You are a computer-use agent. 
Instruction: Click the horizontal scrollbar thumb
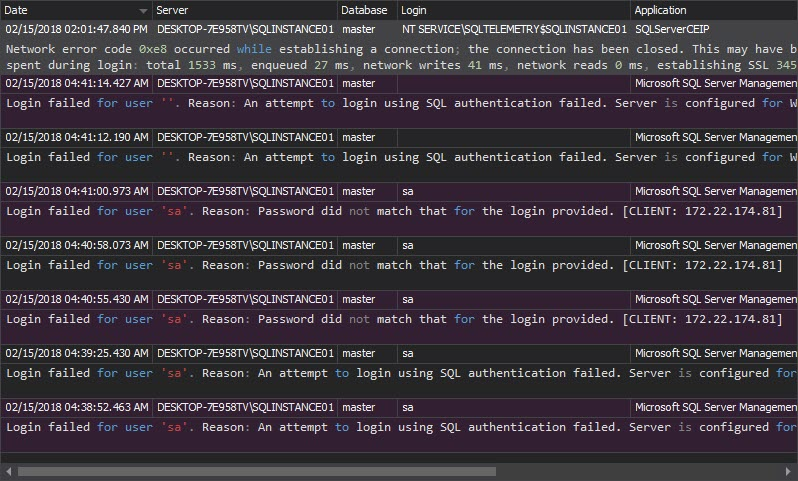[257, 471]
